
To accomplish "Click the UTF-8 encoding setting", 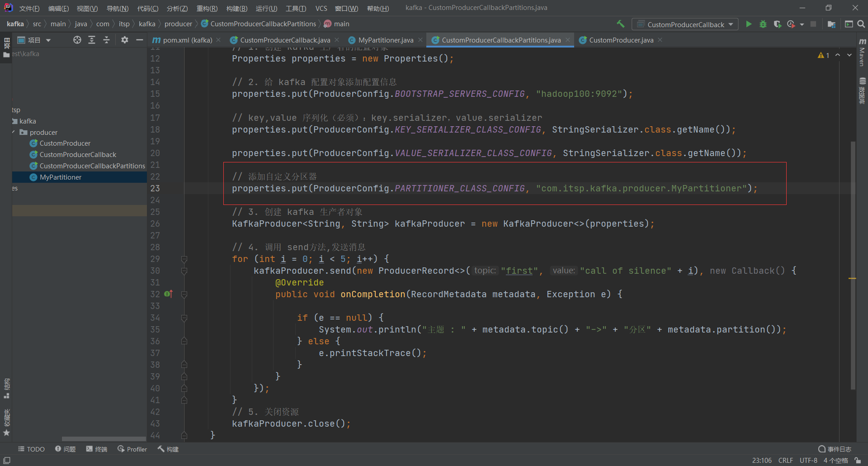I will tap(808, 461).
